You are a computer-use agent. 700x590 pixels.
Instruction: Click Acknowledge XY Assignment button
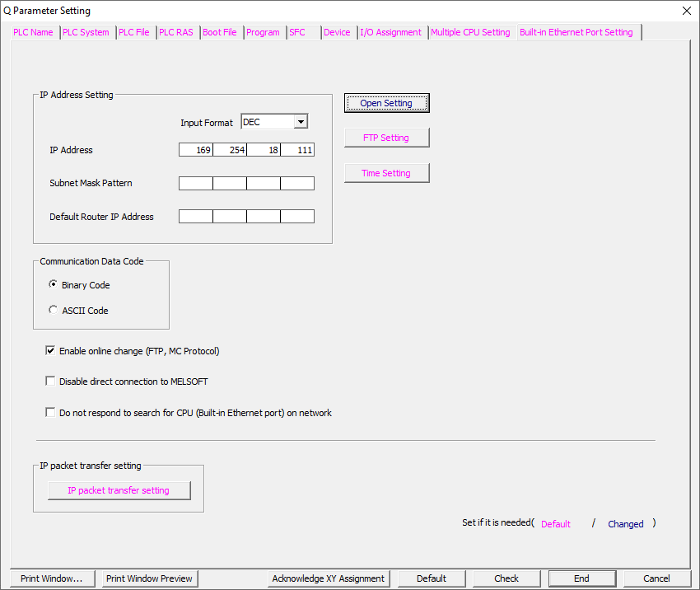click(329, 578)
